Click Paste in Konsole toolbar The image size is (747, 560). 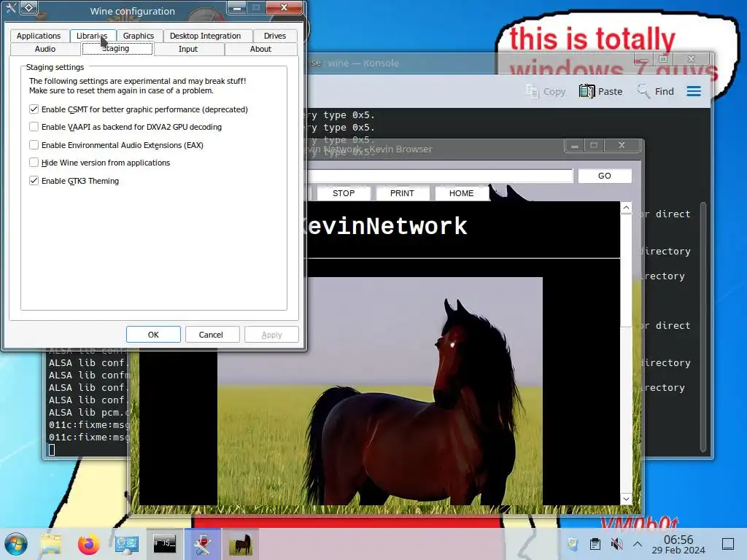pyautogui.click(x=601, y=91)
